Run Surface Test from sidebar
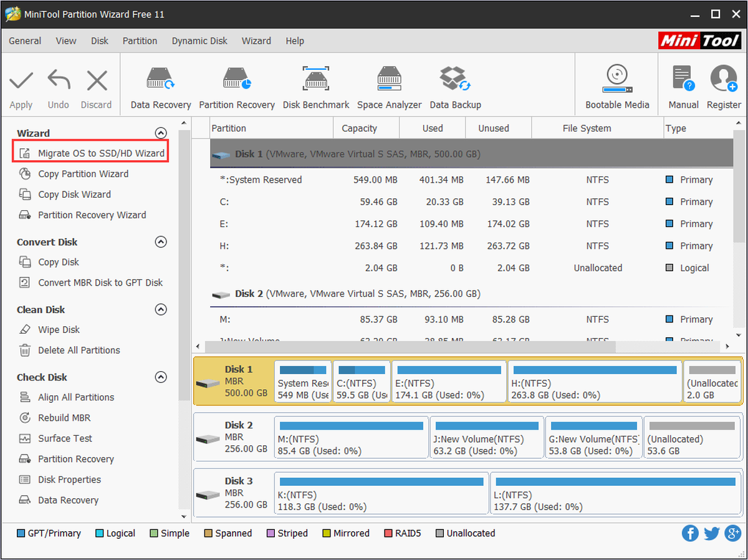Viewport: 748px width, 560px height. (x=65, y=438)
